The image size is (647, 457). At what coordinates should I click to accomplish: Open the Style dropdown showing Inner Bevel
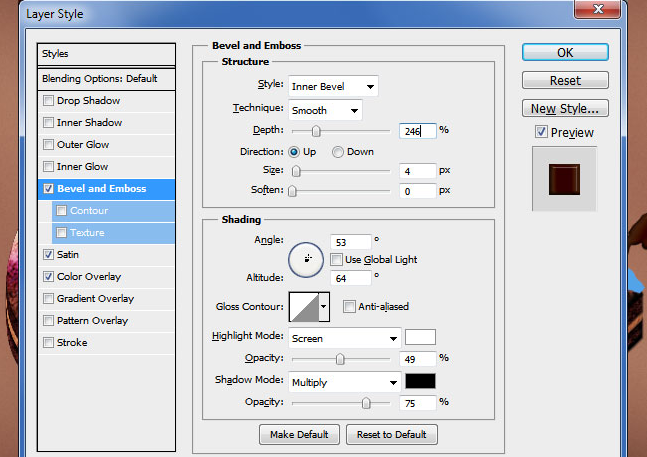tap(333, 86)
